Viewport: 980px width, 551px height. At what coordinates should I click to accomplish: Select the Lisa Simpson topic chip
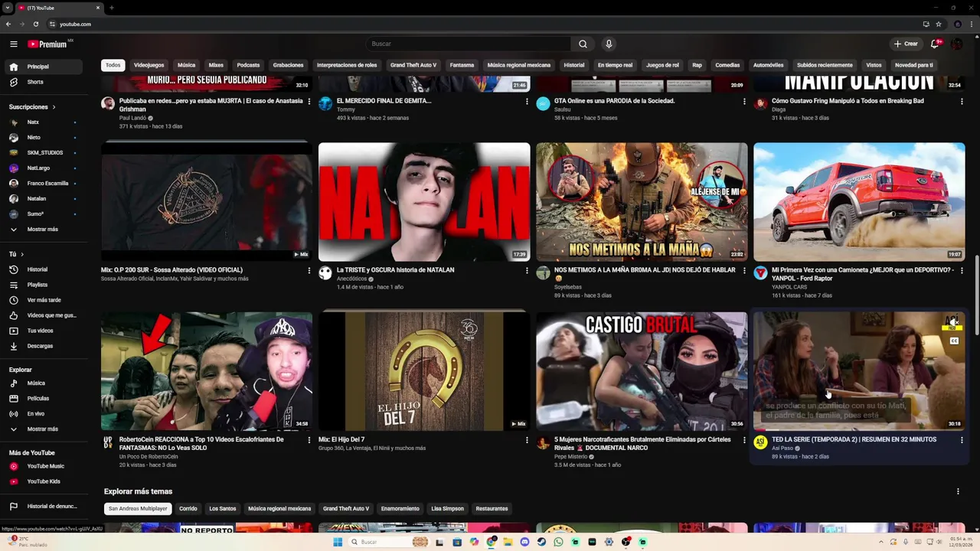448,508
